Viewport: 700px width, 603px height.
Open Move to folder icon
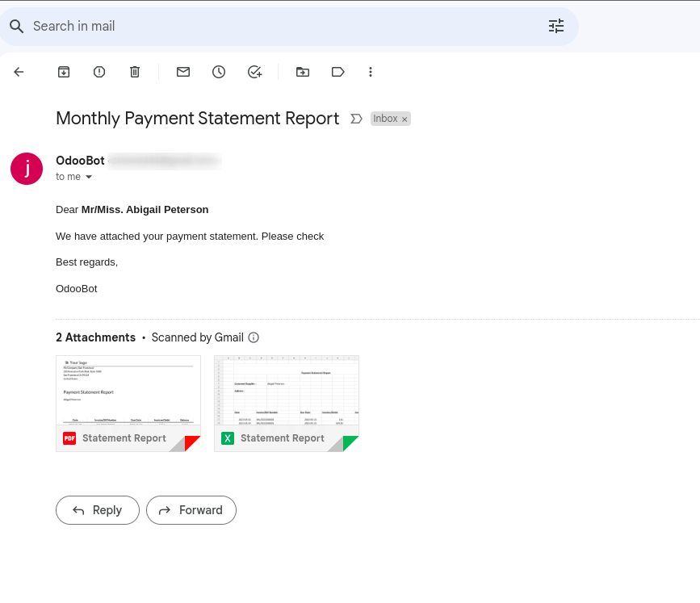coord(303,72)
